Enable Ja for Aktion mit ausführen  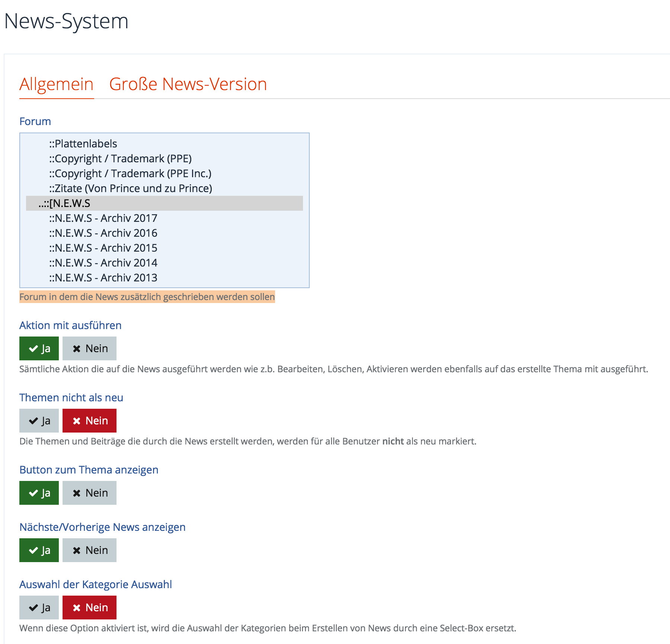pyautogui.click(x=39, y=348)
